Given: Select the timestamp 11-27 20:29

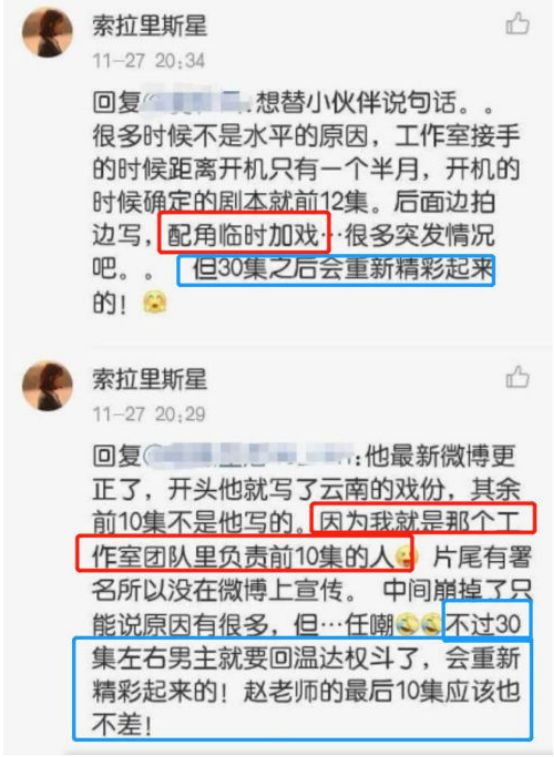Looking at the screenshot, I should (149, 414).
